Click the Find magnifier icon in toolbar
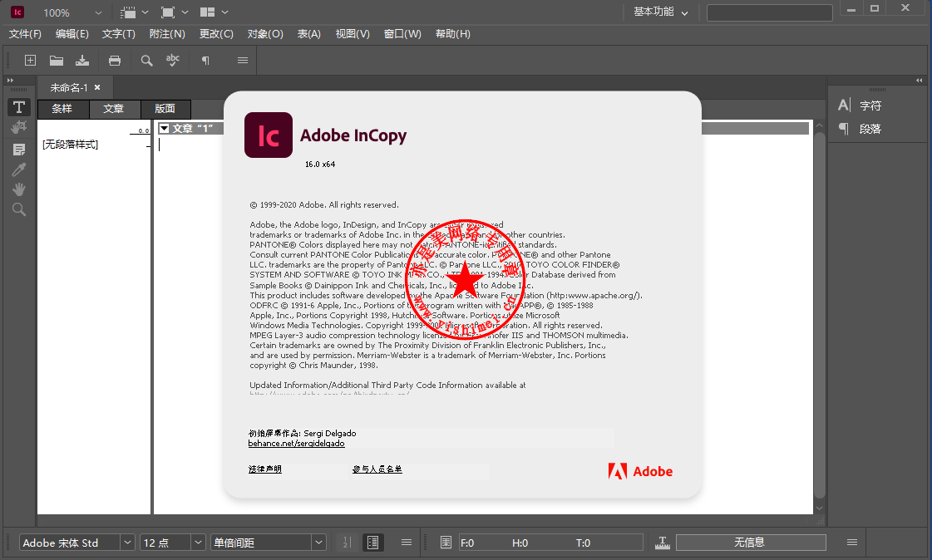Viewport: 932px width, 560px height. point(146,60)
